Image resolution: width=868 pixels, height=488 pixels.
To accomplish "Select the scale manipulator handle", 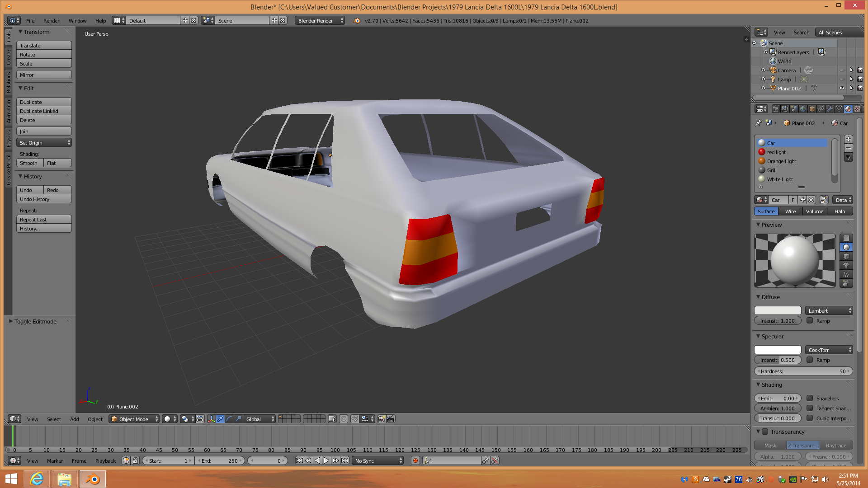I will point(238,419).
